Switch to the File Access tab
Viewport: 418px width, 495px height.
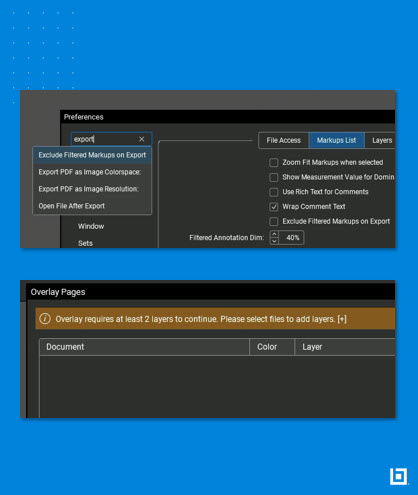coord(283,140)
